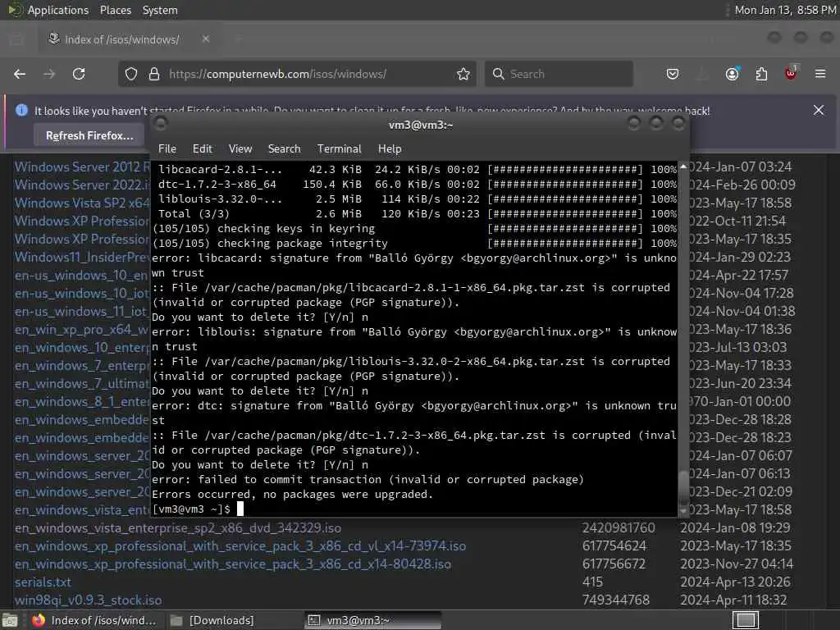Open the Extensions puzzle icon
The height and width of the screenshot is (630, 840).
tap(761, 74)
